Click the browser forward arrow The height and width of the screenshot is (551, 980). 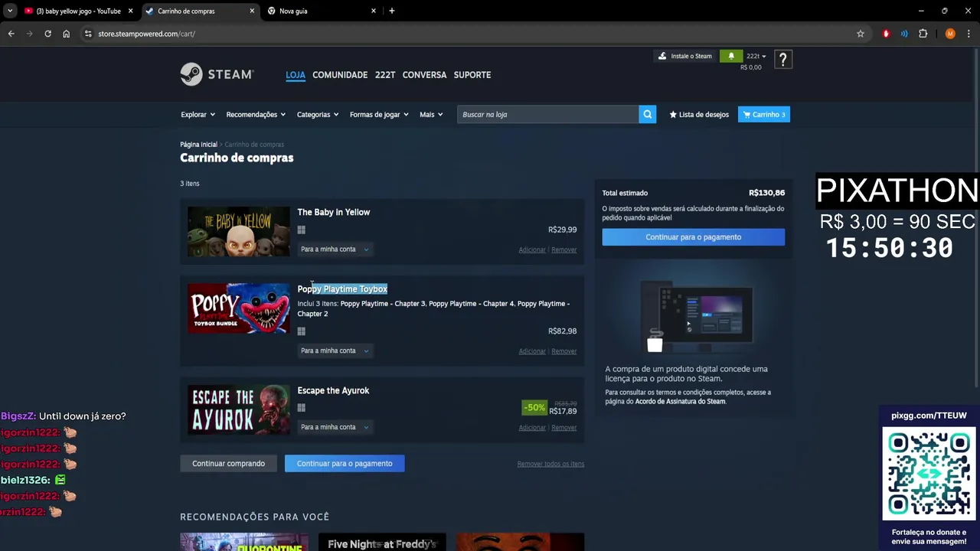pyautogui.click(x=29, y=34)
